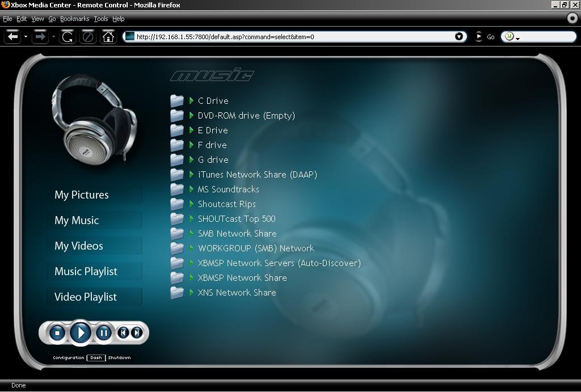Open the URL history dropdown arrow
Screen dimensions: 581x392
pos(458,36)
